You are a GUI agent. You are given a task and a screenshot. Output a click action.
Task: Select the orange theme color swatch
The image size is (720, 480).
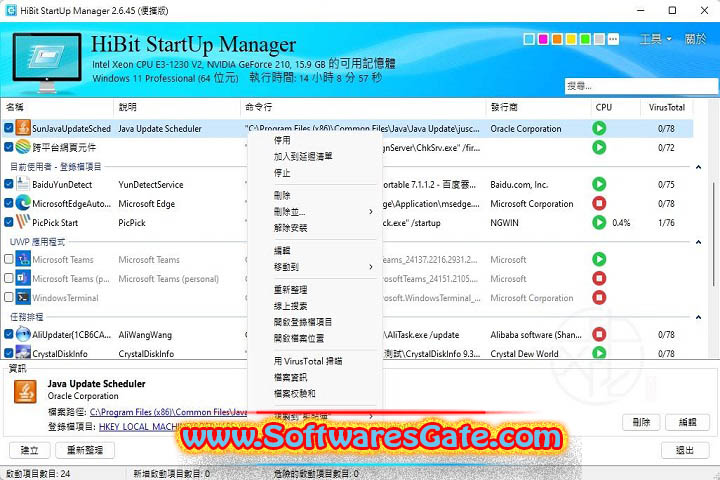coord(557,39)
